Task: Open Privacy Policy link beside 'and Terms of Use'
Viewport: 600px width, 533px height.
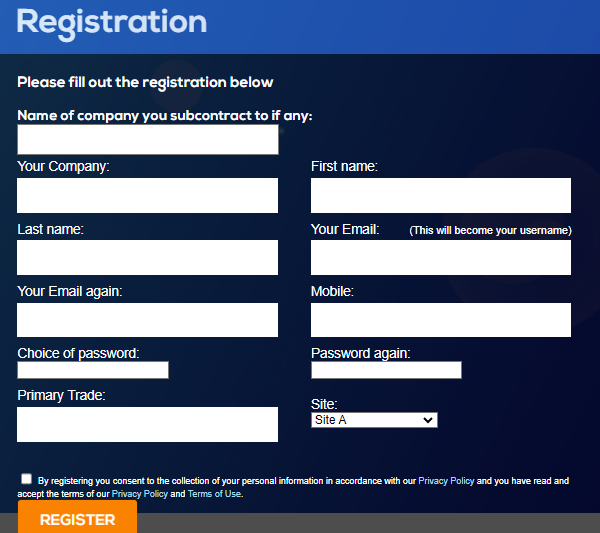Action: tap(139, 493)
